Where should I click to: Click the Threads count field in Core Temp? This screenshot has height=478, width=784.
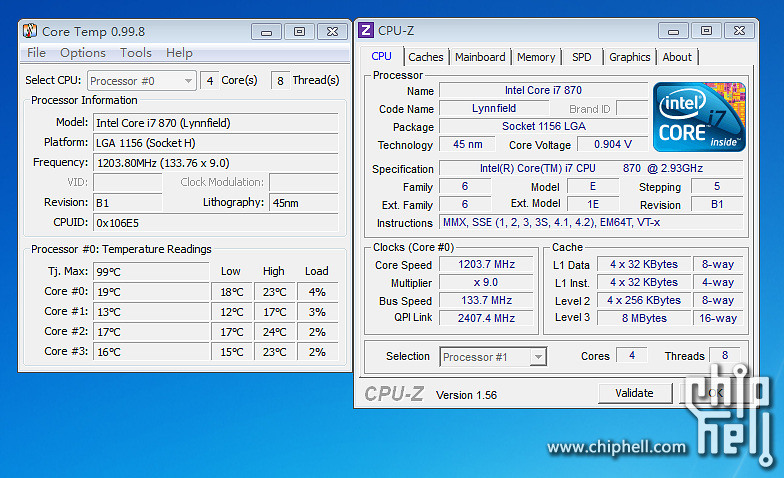pyautogui.click(x=280, y=80)
